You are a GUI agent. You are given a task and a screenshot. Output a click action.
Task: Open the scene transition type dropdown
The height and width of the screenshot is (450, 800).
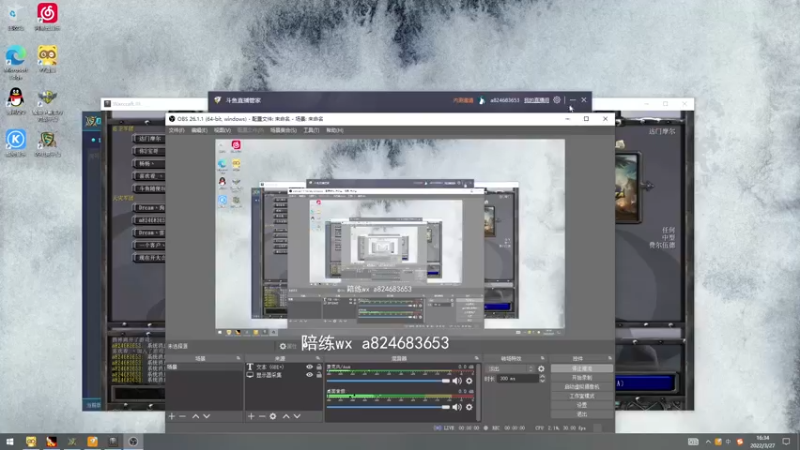[510, 369]
